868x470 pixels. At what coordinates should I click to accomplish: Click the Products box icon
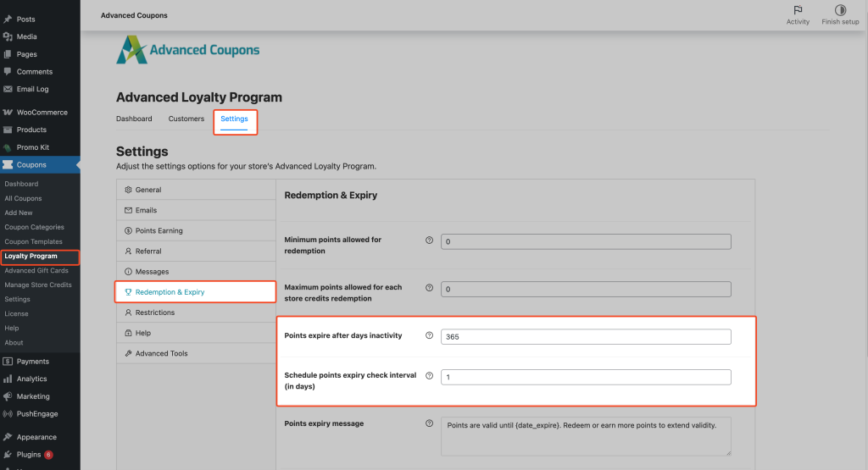pyautogui.click(x=8, y=130)
